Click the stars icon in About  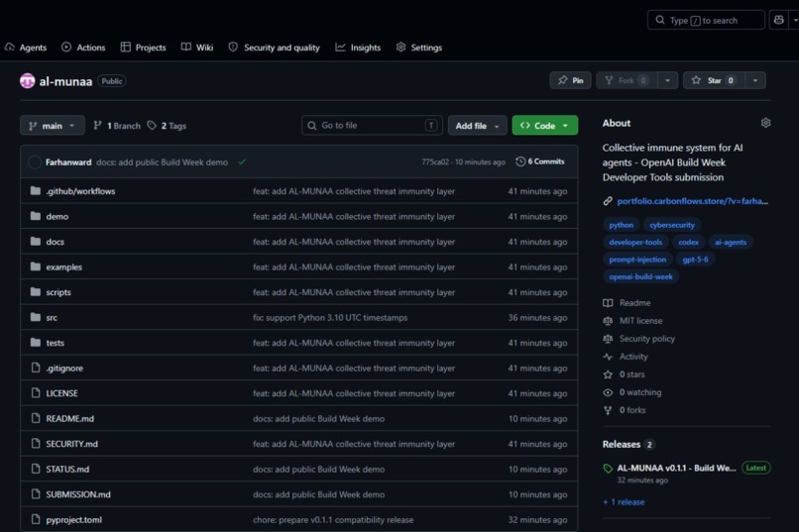pyautogui.click(x=608, y=374)
